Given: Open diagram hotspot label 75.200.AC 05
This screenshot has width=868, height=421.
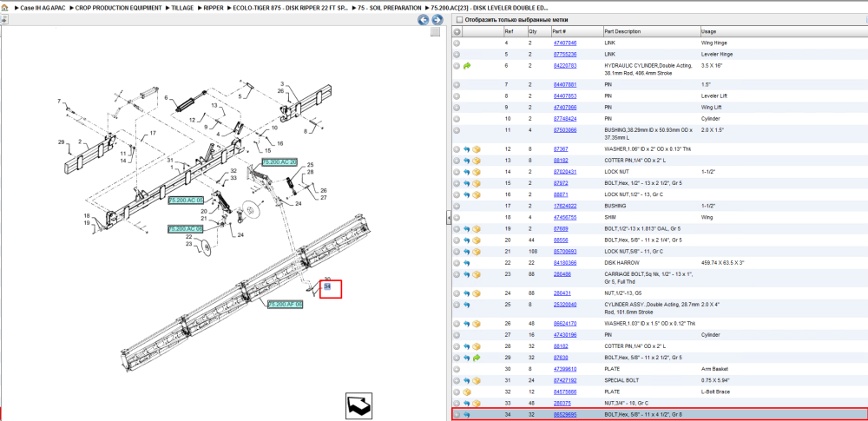Looking at the screenshot, I should 186,201.
